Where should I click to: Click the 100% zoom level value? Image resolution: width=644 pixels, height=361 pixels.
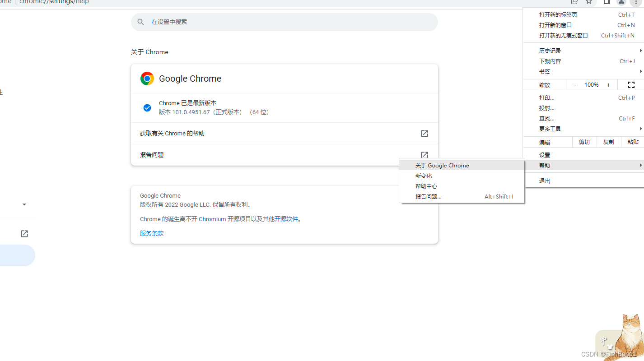point(592,85)
